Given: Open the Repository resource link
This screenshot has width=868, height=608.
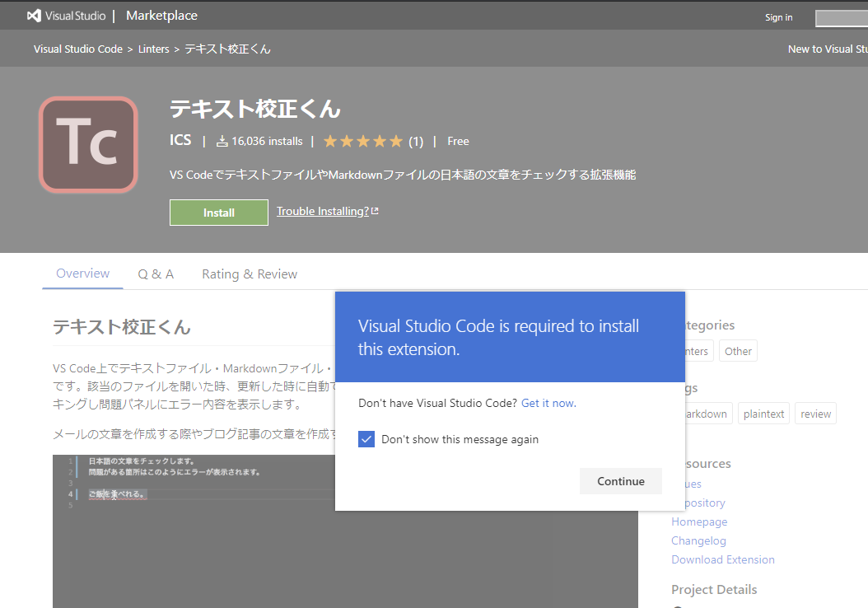Looking at the screenshot, I should coord(705,503).
